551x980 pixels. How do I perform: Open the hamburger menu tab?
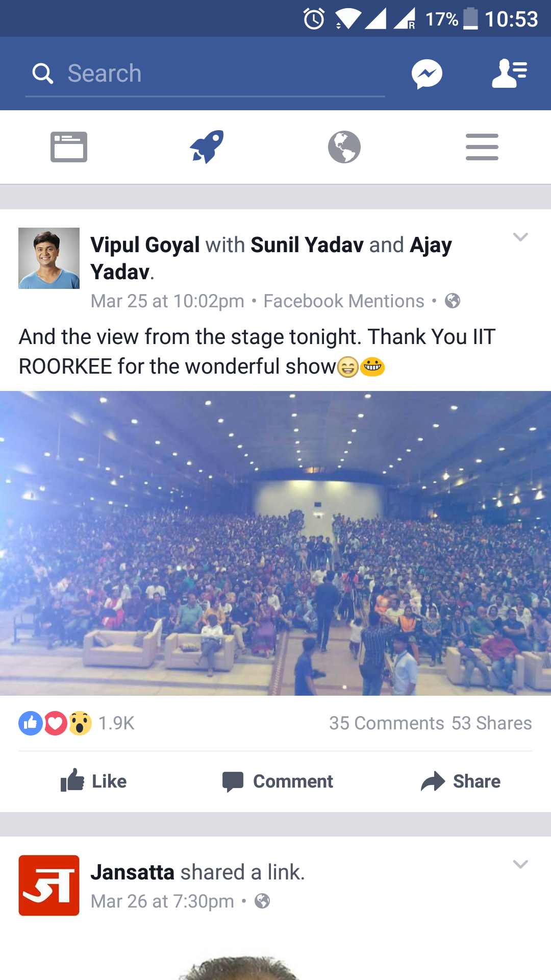[482, 147]
